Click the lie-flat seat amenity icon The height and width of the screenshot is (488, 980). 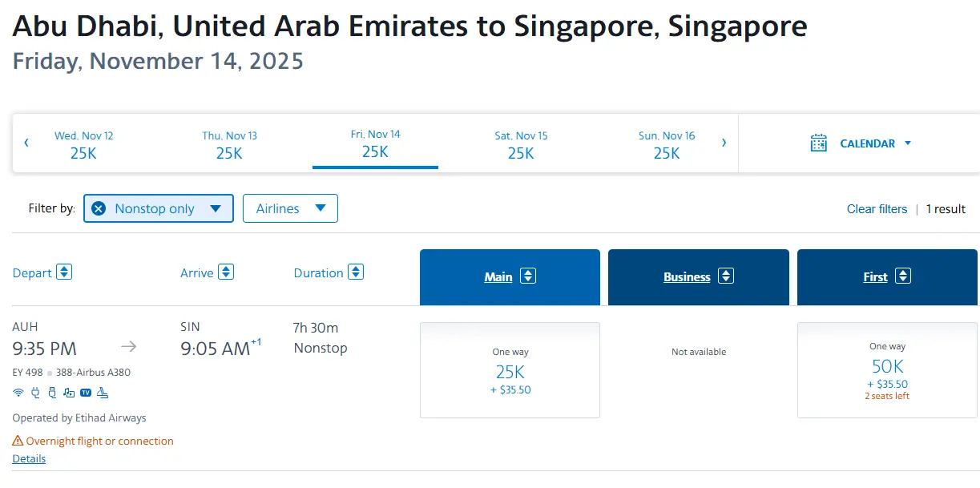click(x=103, y=393)
